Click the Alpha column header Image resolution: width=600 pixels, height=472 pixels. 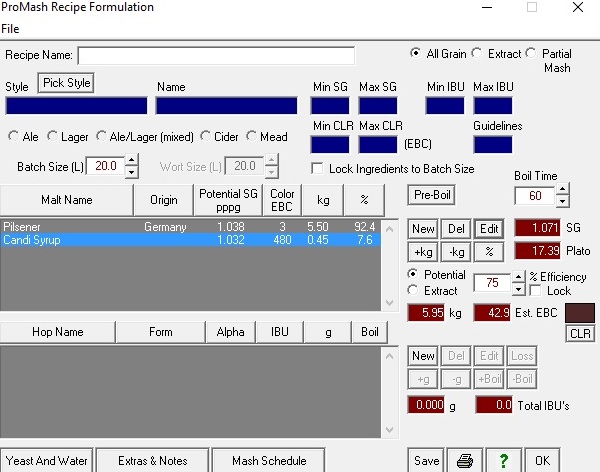pyautogui.click(x=230, y=332)
